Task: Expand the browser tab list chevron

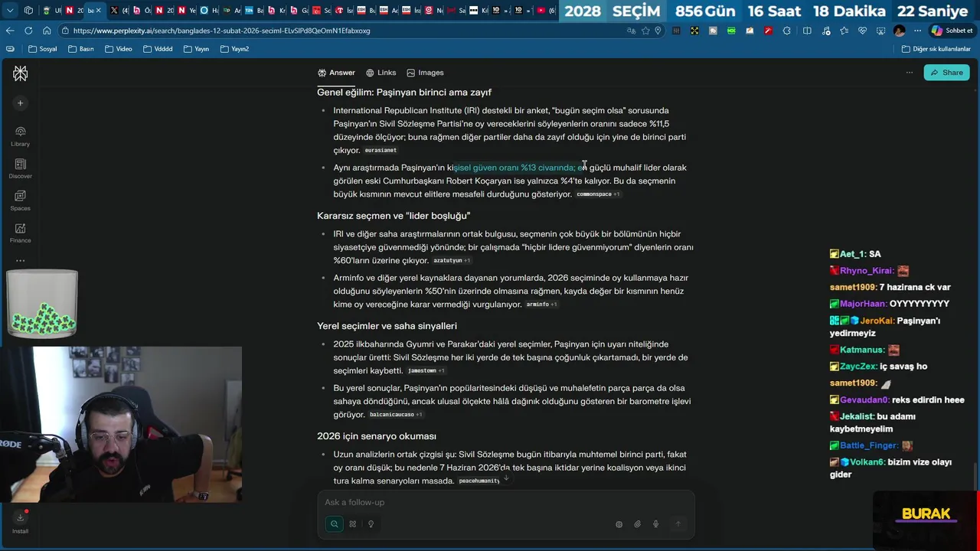Action: pyautogui.click(x=10, y=11)
